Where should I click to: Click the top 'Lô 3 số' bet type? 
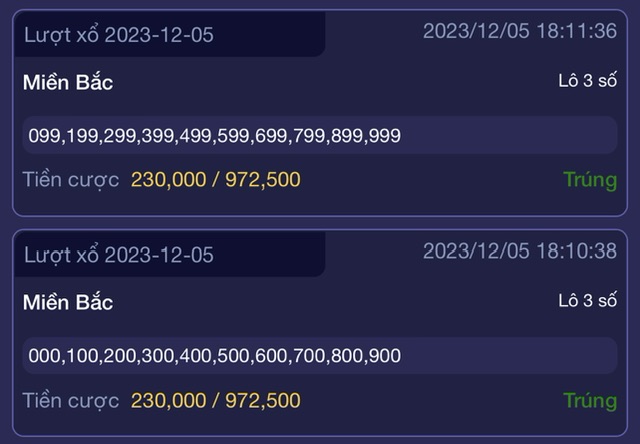(x=588, y=80)
